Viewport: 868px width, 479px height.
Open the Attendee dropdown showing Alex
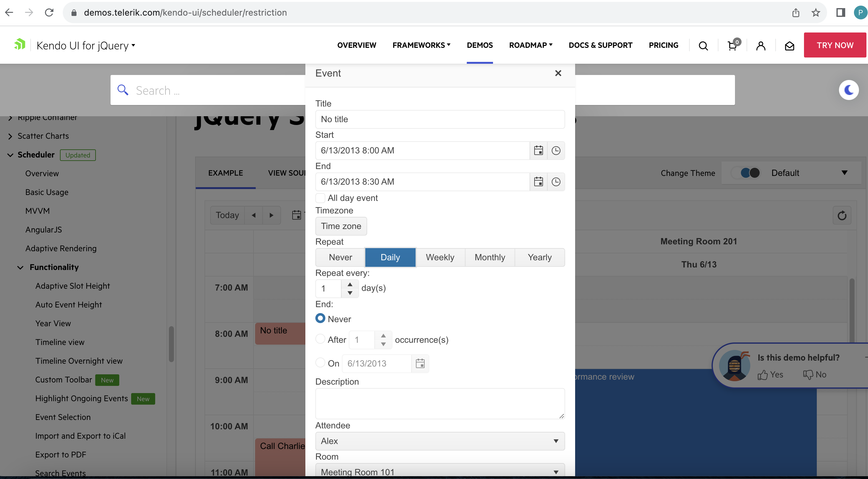pyautogui.click(x=440, y=441)
